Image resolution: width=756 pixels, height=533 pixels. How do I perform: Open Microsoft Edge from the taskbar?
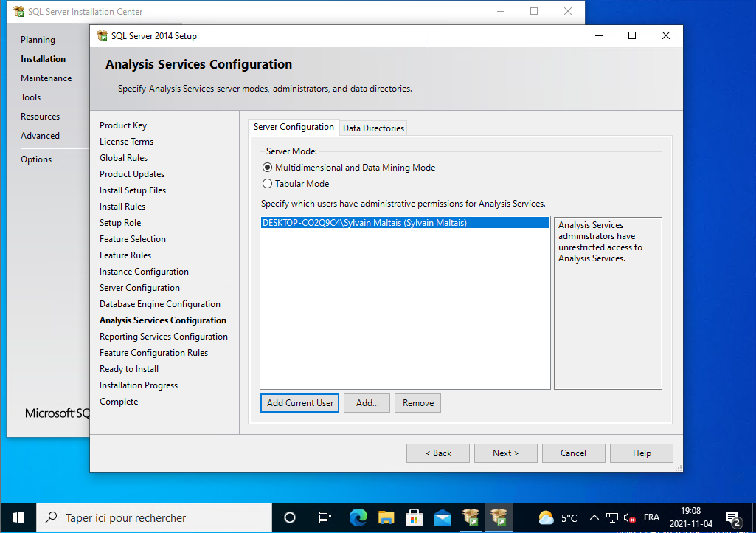coord(358,517)
